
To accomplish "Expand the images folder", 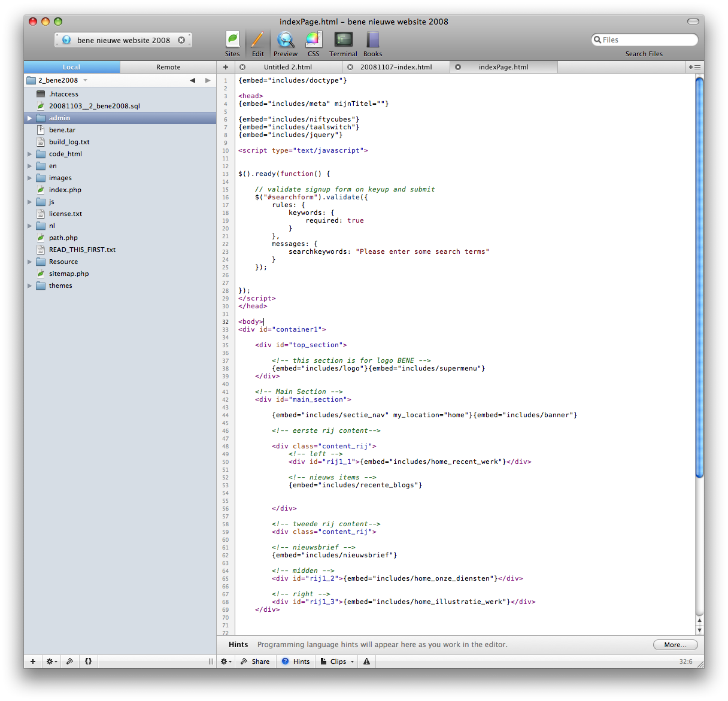I will coord(29,178).
